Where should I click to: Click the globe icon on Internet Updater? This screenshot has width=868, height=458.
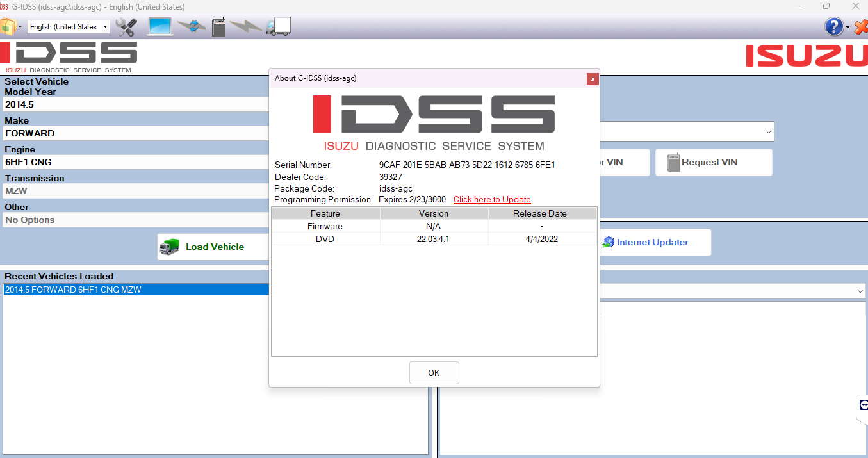tap(608, 242)
